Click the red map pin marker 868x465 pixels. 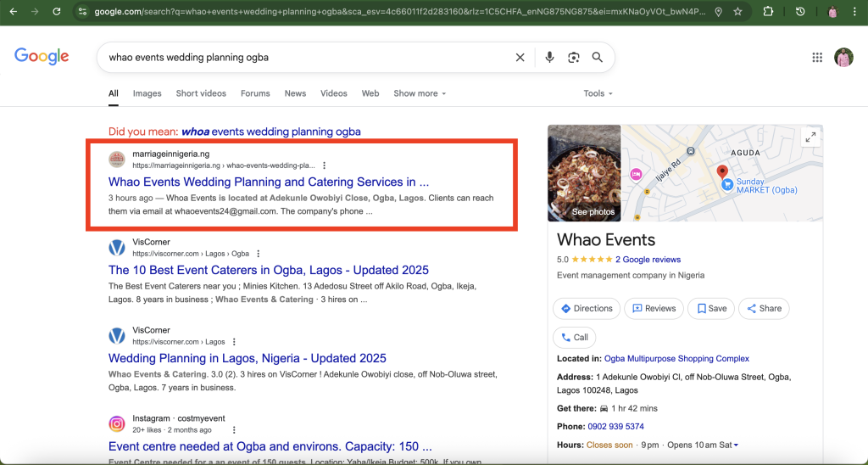tap(722, 172)
